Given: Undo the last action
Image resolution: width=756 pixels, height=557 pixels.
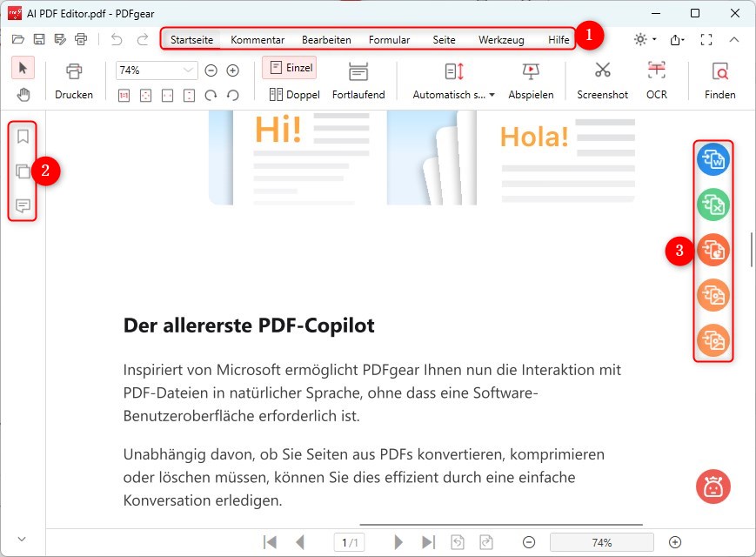Looking at the screenshot, I should [x=117, y=39].
